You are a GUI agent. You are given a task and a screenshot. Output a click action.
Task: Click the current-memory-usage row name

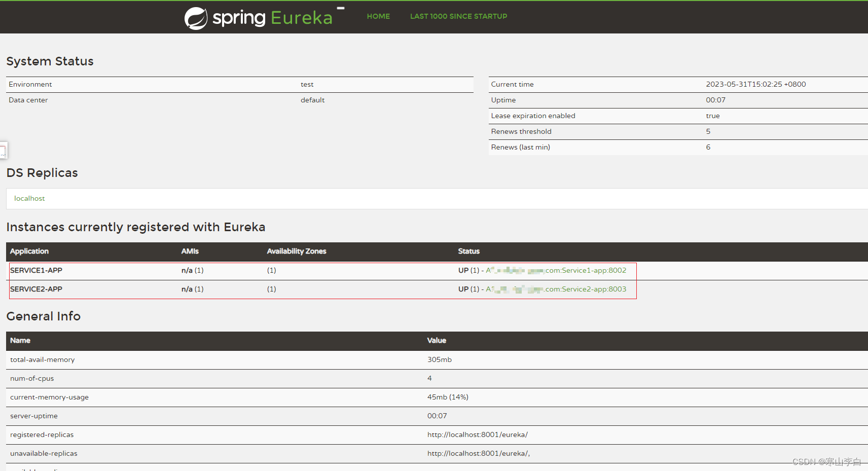point(50,397)
